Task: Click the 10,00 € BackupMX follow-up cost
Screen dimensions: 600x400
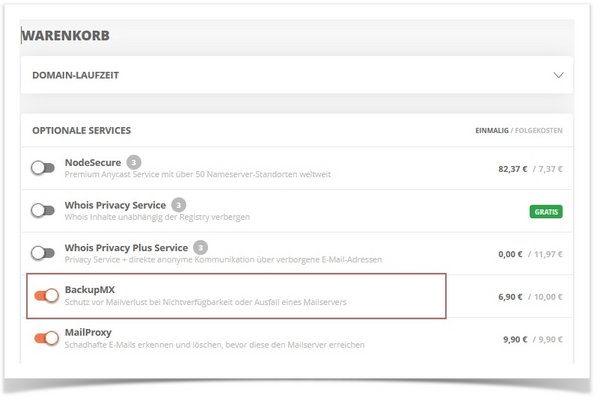Action: tap(548, 297)
